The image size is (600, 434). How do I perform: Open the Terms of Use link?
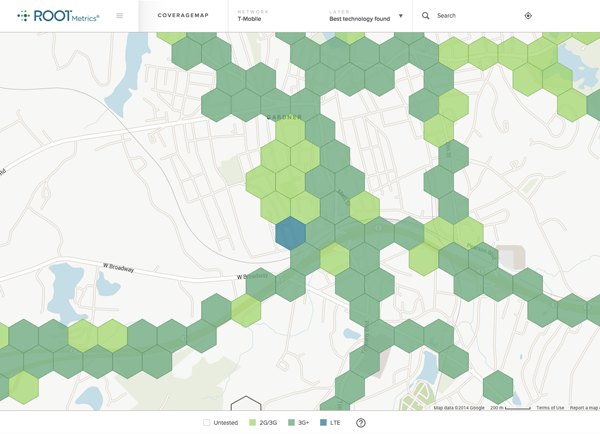pos(550,408)
